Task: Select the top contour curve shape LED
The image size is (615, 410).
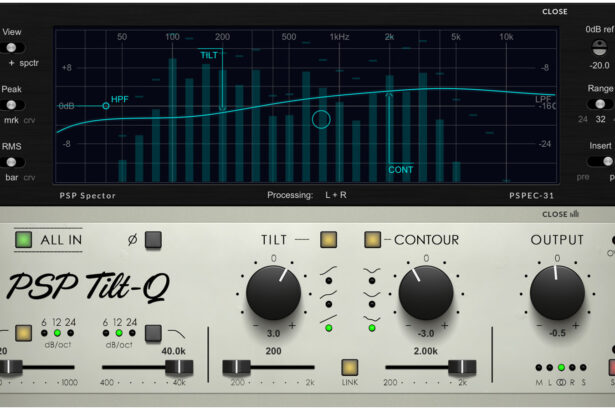Action: pos(372,281)
